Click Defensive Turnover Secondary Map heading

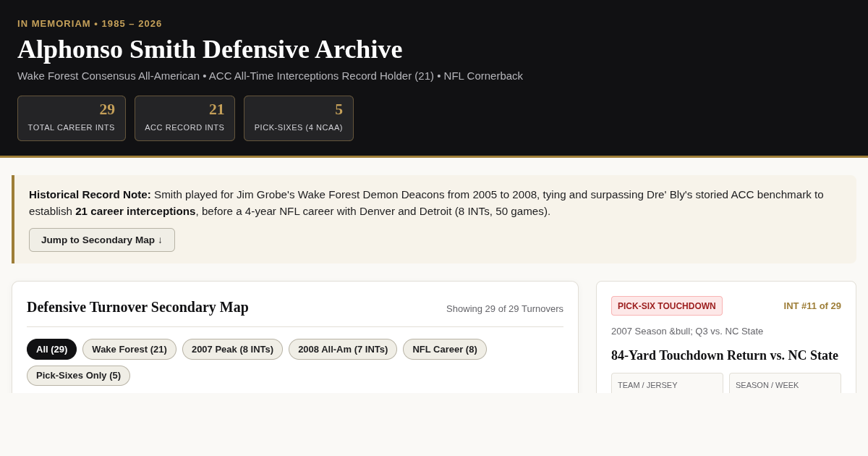[x=137, y=307]
